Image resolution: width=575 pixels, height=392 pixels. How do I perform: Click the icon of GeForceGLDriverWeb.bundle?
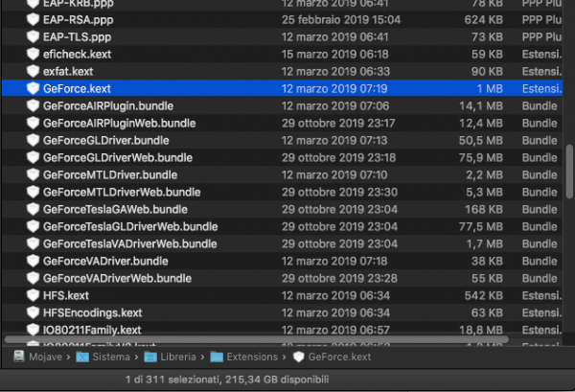tap(33, 157)
